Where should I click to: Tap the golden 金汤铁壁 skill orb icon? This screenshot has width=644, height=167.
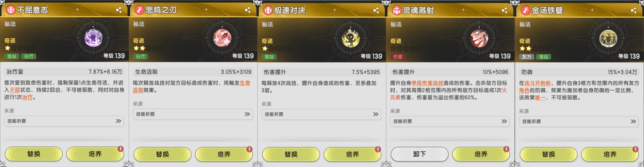pos(608,39)
